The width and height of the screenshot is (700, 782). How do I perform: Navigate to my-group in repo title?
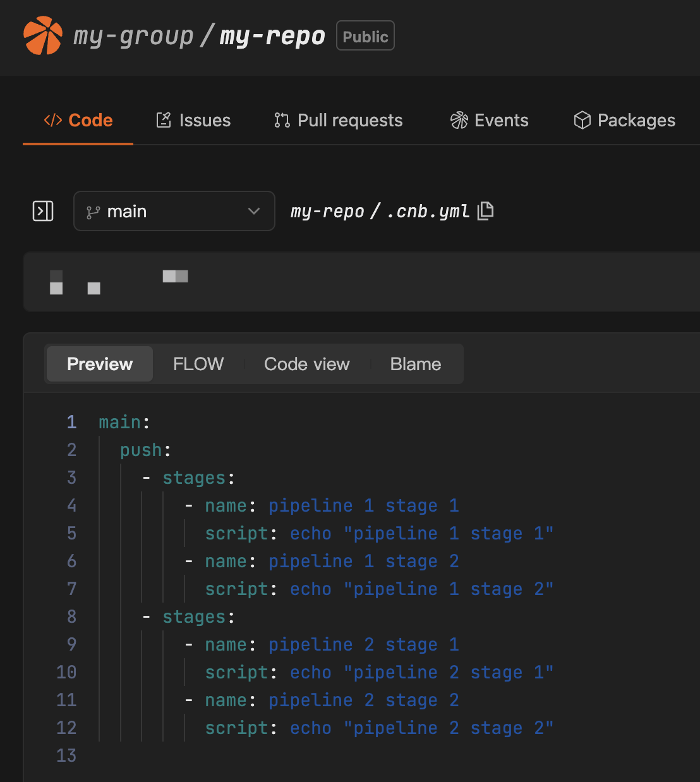click(x=133, y=36)
